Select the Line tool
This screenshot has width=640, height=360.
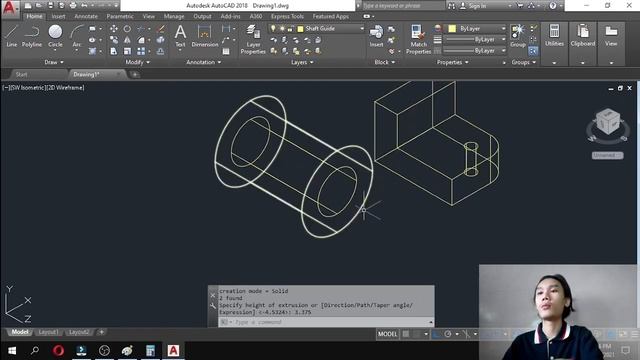tap(11, 36)
